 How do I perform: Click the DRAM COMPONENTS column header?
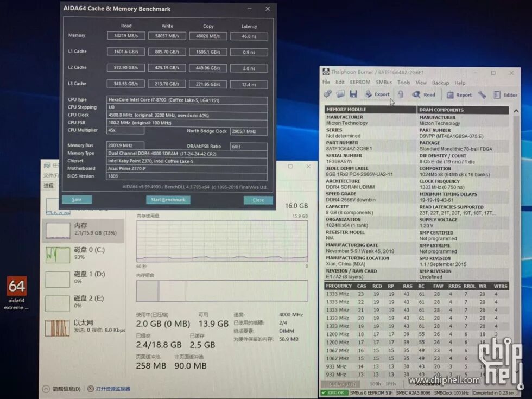point(464,110)
